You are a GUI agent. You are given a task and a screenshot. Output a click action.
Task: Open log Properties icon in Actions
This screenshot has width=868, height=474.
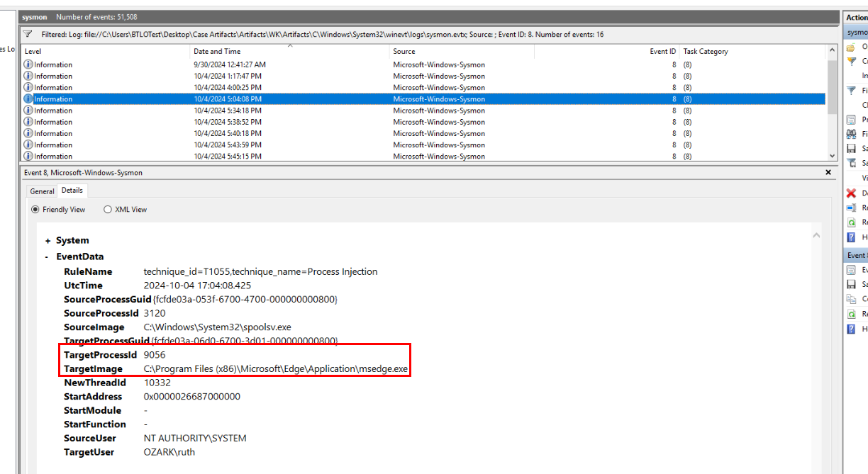851,119
